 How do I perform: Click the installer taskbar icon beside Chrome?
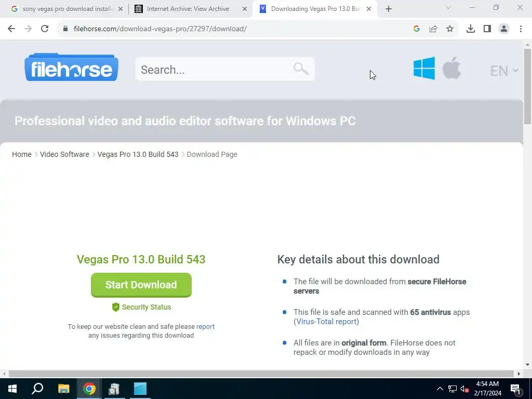coord(114,389)
